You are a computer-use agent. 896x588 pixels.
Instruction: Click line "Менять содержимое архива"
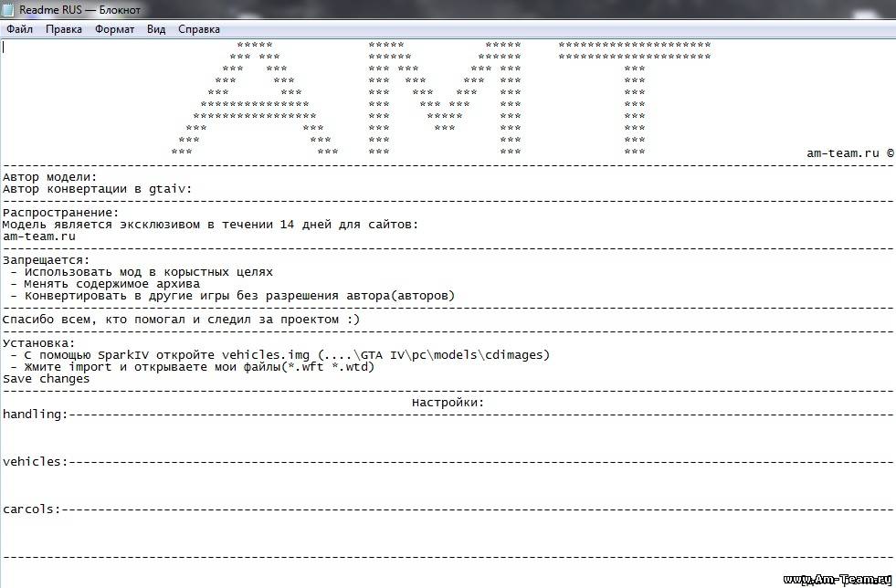105,284
